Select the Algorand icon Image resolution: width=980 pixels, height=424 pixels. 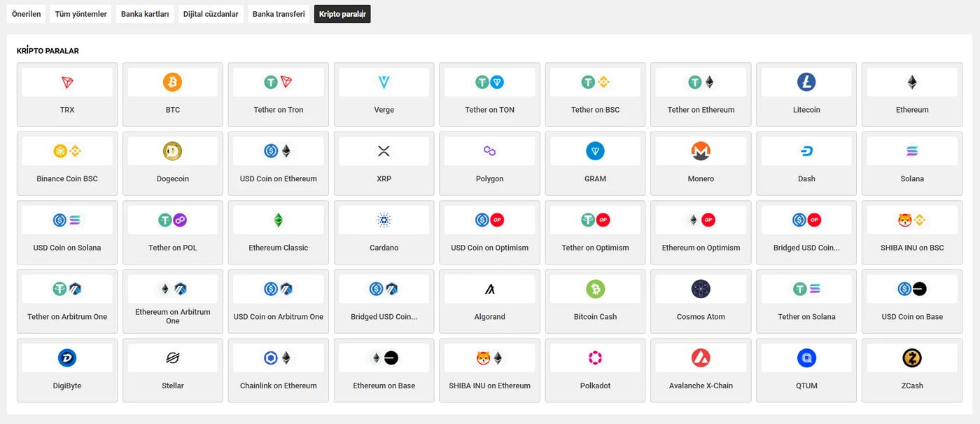point(490,289)
